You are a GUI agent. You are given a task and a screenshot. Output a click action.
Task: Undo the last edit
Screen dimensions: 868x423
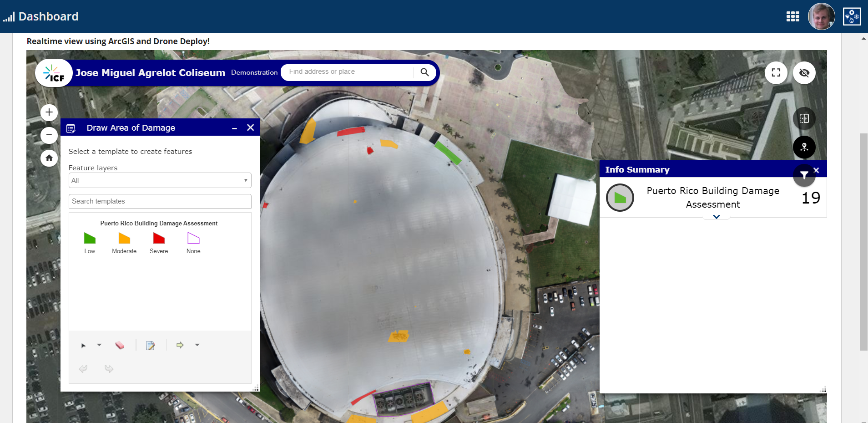pos(83,368)
